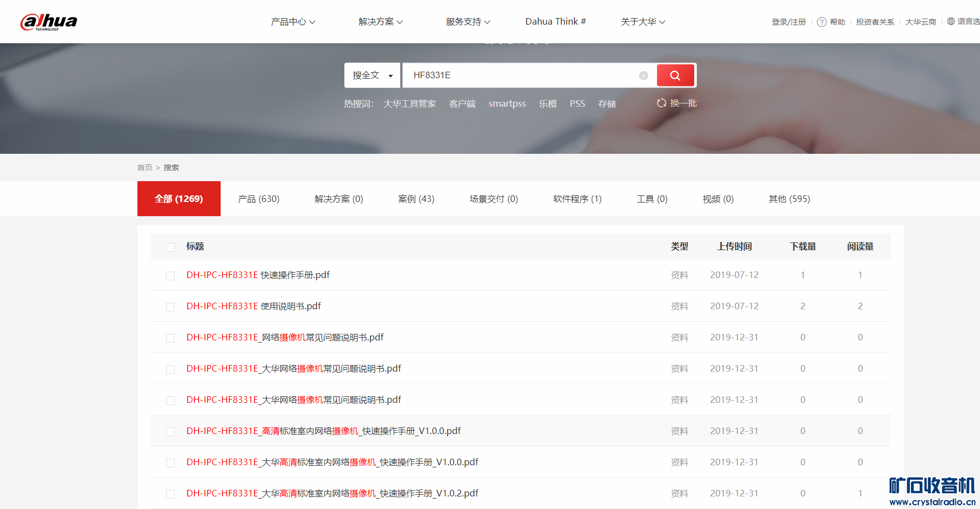
Task: Click the 首页 breadcrumb link
Action: pos(145,167)
